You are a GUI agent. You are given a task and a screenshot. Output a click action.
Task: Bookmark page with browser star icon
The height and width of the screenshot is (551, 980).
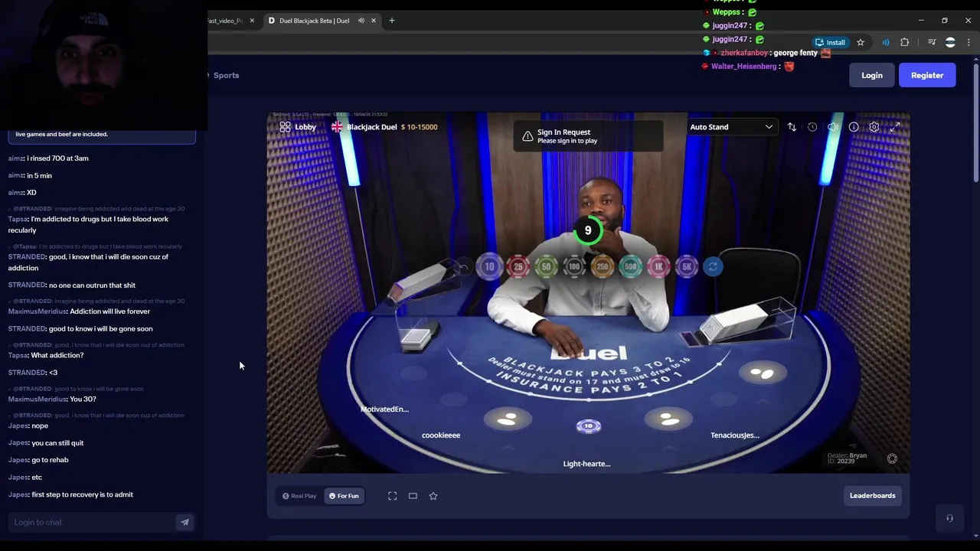pos(861,42)
